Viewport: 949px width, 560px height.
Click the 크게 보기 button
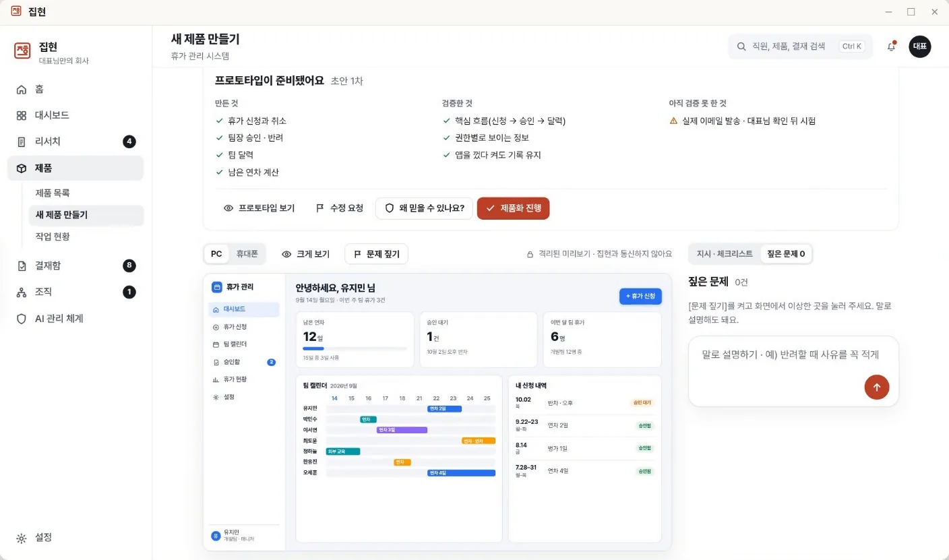305,254
